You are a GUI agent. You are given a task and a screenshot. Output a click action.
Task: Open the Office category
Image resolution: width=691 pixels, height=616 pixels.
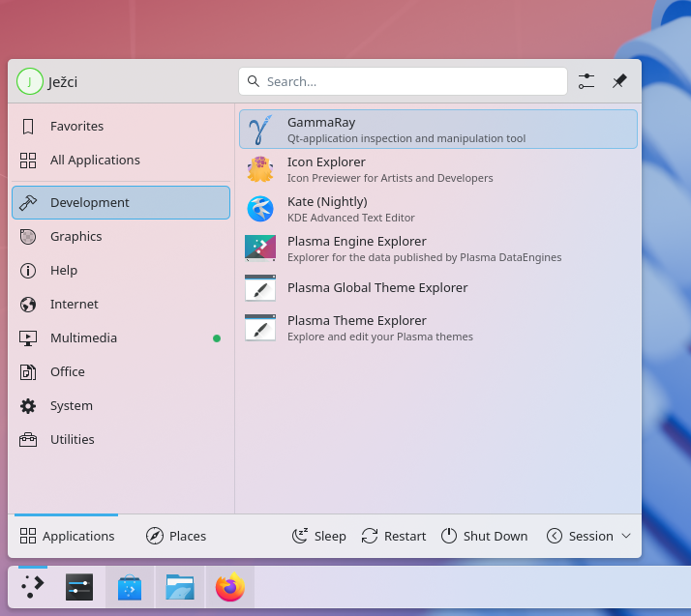121,372
